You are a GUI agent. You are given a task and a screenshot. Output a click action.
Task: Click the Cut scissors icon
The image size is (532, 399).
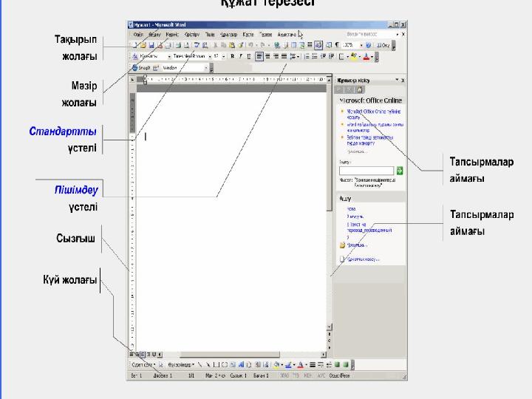[215, 45]
